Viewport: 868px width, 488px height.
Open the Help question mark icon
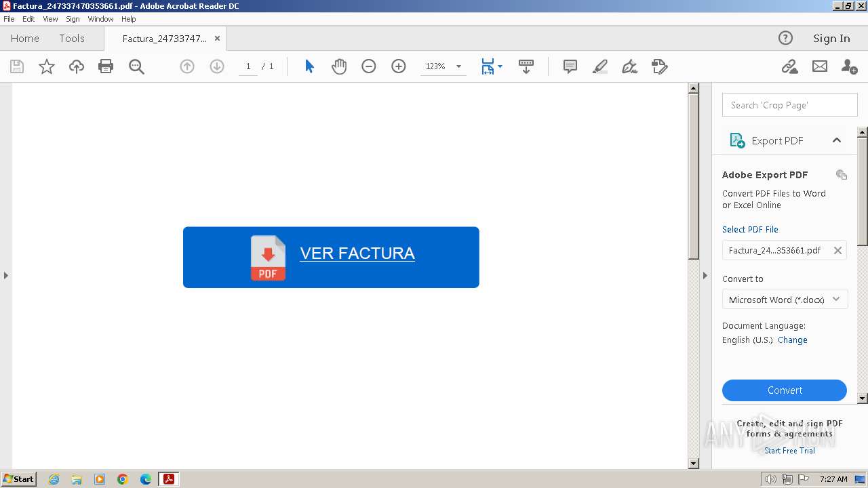[x=785, y=38]
